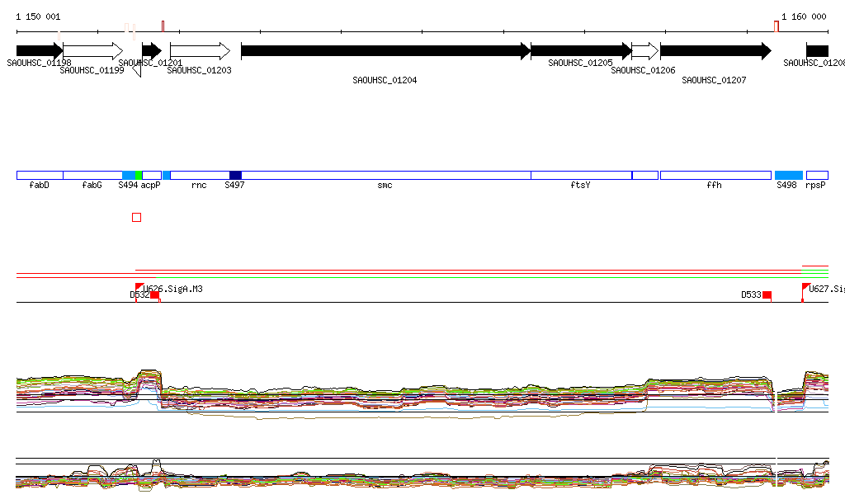The width and height of the screenshot is (845, 504).
Task: Select the long SAOUHSC_01204 gene arrow
Action: 385,51
